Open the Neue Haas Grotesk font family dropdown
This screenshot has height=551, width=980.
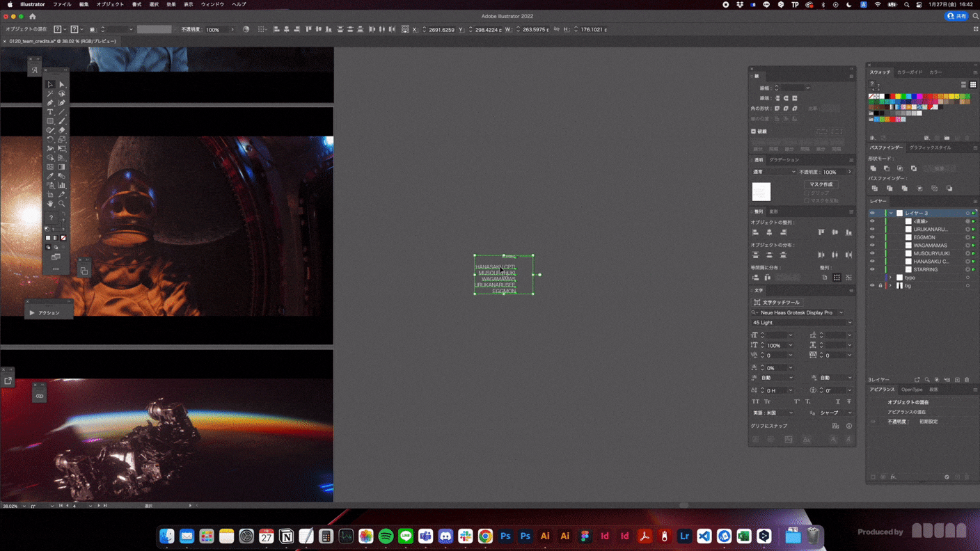[x=841, y=312]
